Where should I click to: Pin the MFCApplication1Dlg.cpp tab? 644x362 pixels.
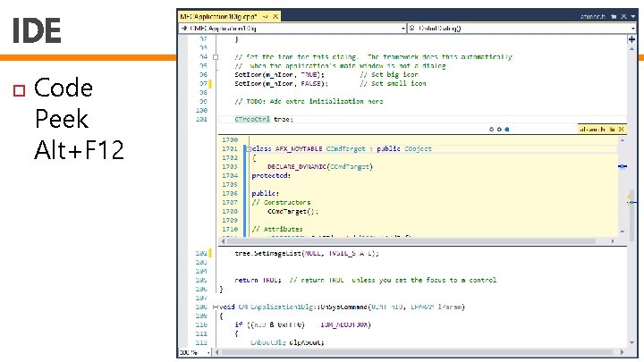tap(266, 16)
